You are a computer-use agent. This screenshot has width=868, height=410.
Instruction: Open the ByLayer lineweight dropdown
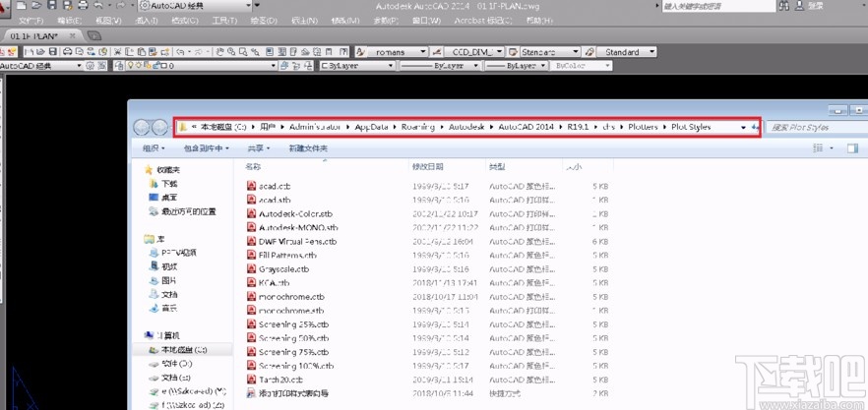[x=544, y=66]
